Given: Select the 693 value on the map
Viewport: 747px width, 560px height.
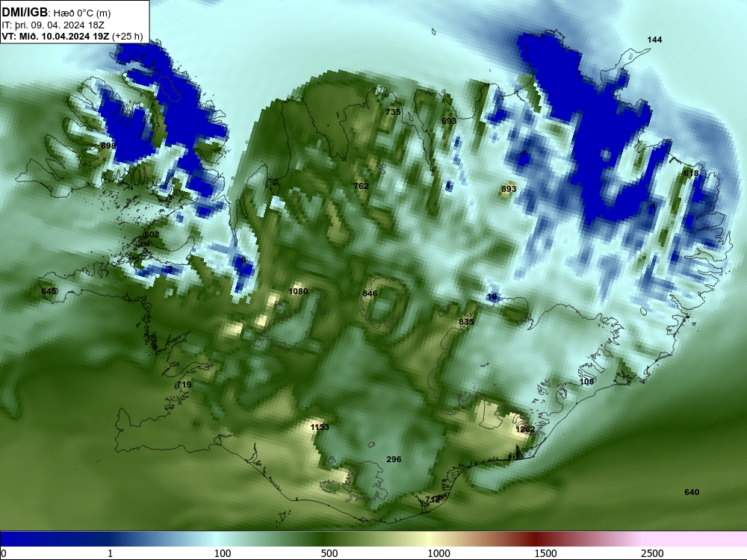Looking at the screenshot, I should (x=449, y=121).
